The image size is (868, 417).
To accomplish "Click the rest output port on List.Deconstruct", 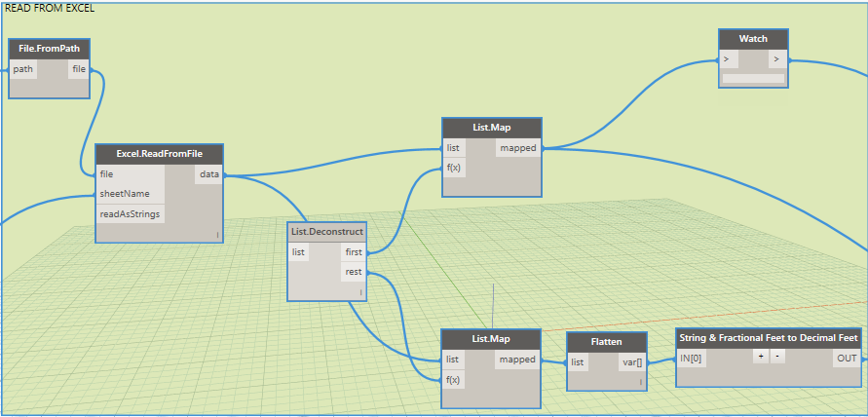I will pos(354,272).
